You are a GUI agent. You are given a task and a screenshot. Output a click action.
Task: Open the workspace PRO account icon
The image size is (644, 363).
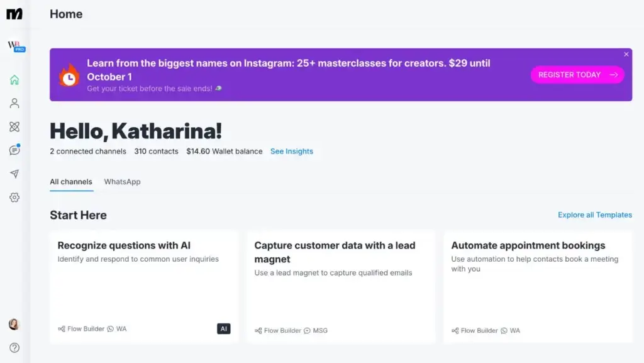(x=16, y=46)
